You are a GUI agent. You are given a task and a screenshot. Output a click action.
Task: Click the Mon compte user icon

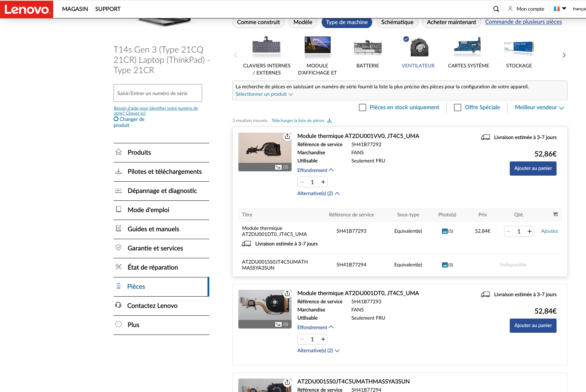tap(510, 9)
